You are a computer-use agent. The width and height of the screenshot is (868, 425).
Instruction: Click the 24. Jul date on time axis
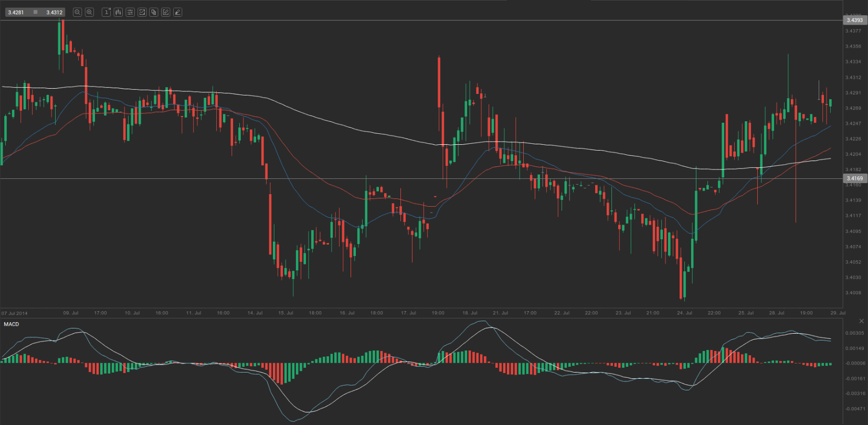(684, 313)
